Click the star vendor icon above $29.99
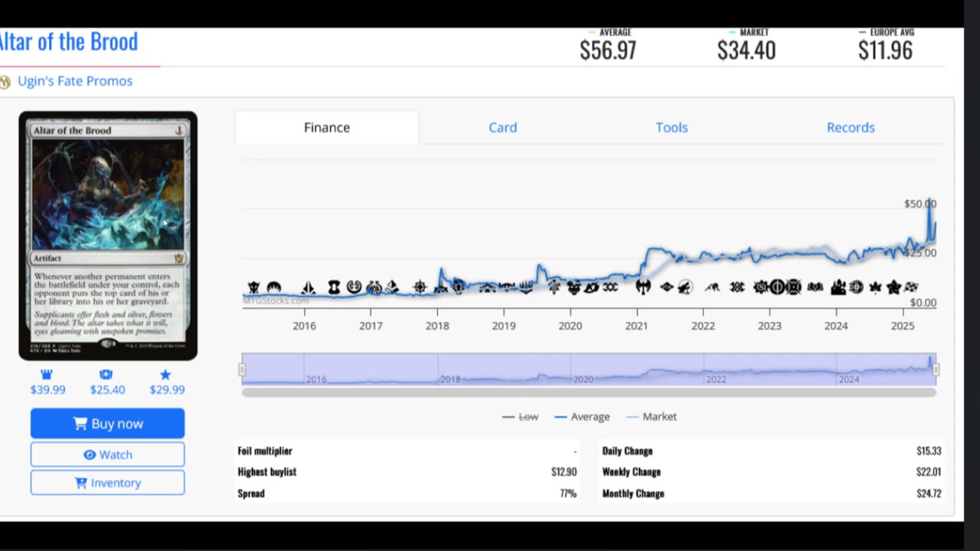 165,375
